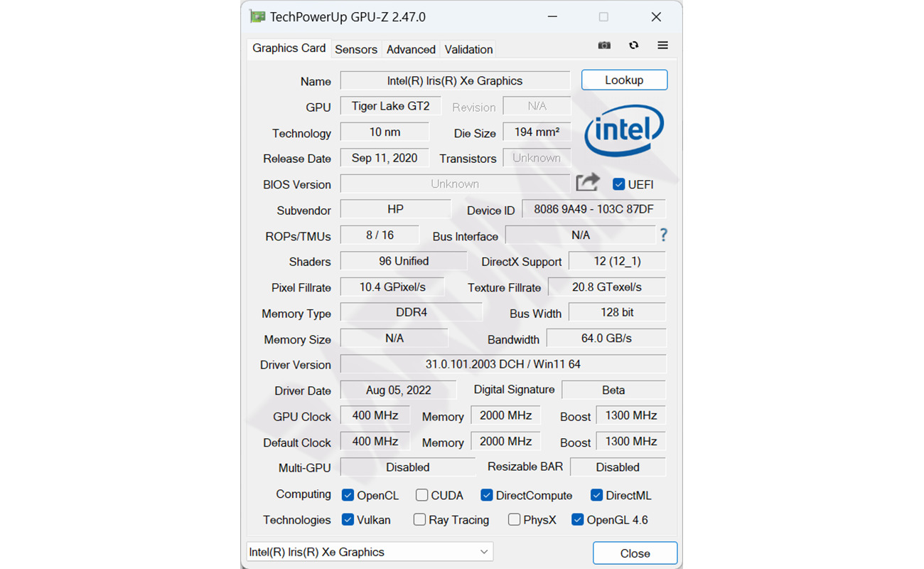
Task: Click the ROPs/TMUs value 8 / 16
Action: pyautogui.click(x=380, y=235)
